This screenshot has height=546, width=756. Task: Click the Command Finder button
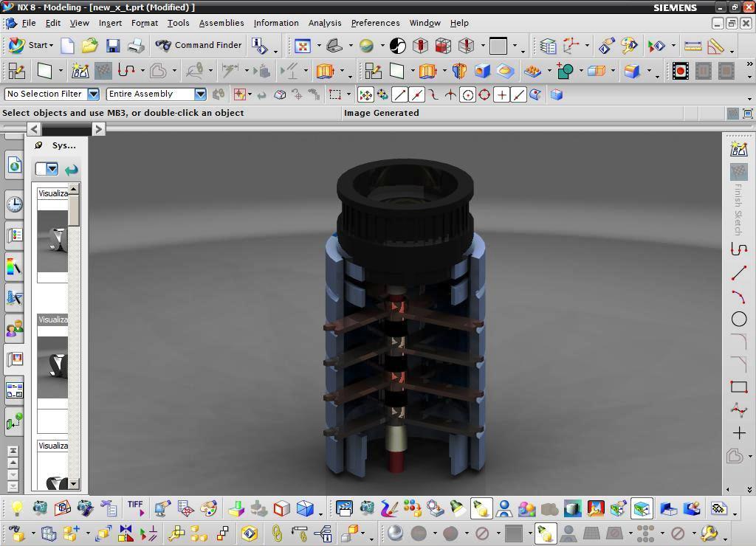pos(199,45)
